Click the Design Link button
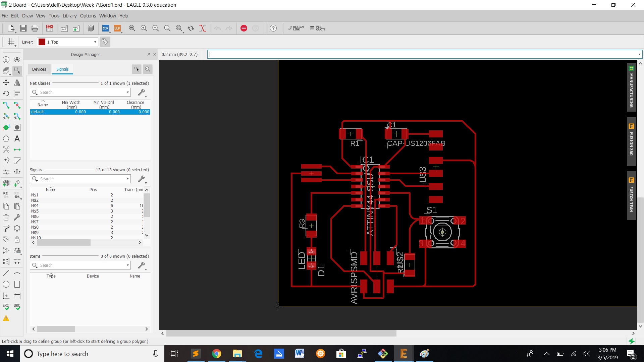The image size is (644, 362). (296, 28)
